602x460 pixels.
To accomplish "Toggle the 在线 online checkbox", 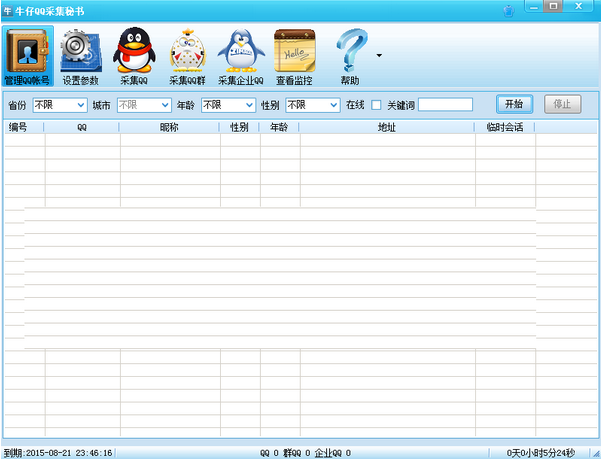I will [x=376, y=104].
